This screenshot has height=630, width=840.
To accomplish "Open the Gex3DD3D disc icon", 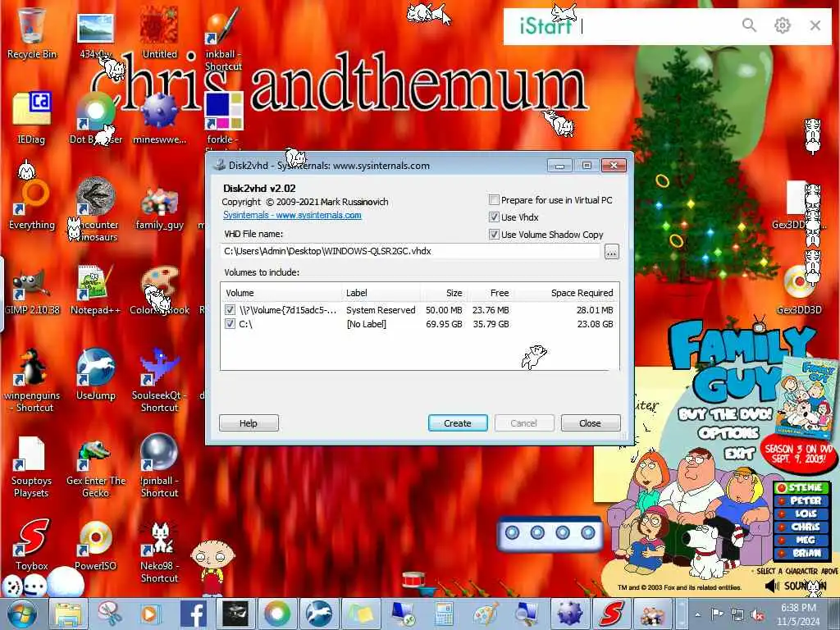I will pos(799,290).
